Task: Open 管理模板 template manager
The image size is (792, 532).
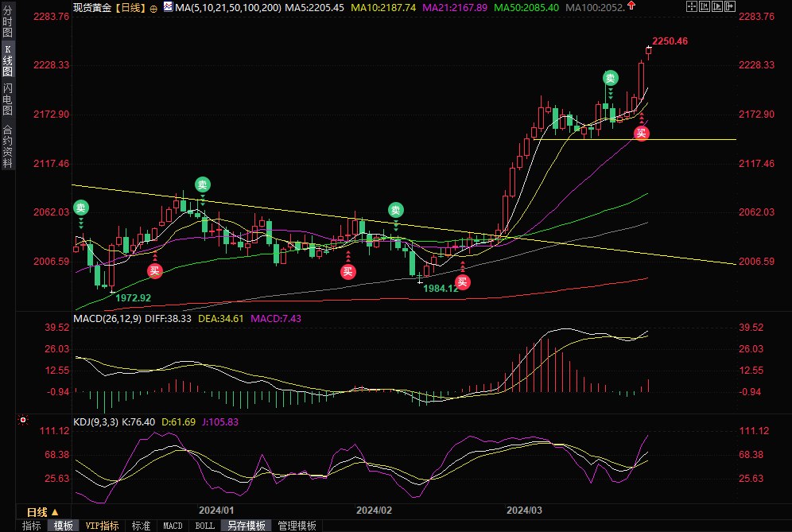Action: point(297,526)
